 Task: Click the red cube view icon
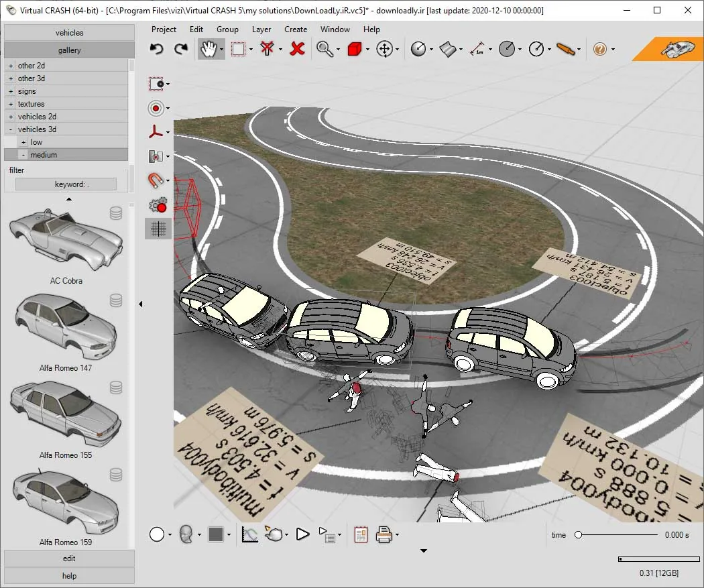click(354, 48)
